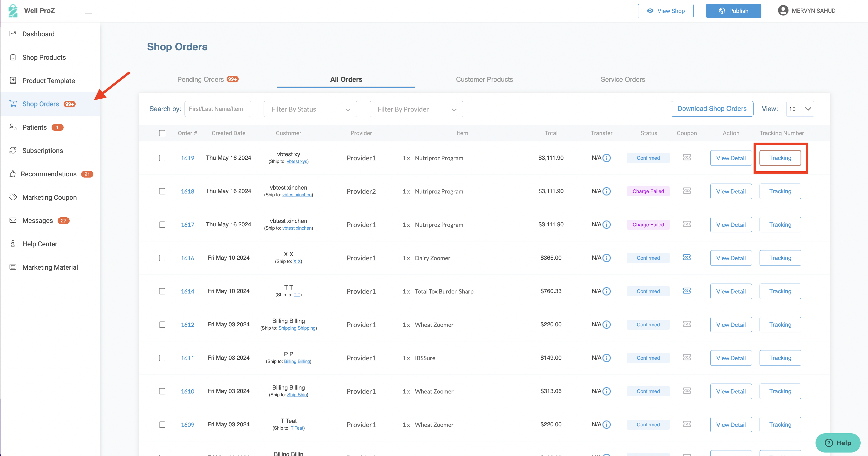Image resolution: width=868 pixels, height=456 pixels.
Task: Open Dashboard from the sidebar
Action: pyautogui.click(x=38, y=34)
